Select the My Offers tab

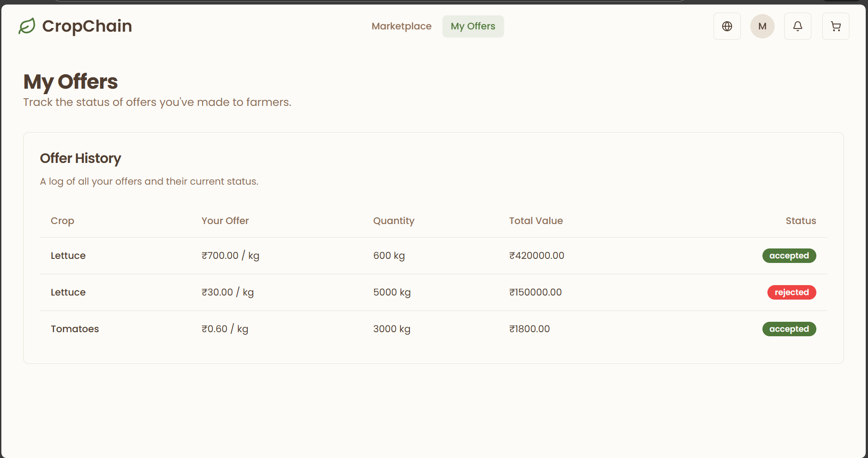473,26
